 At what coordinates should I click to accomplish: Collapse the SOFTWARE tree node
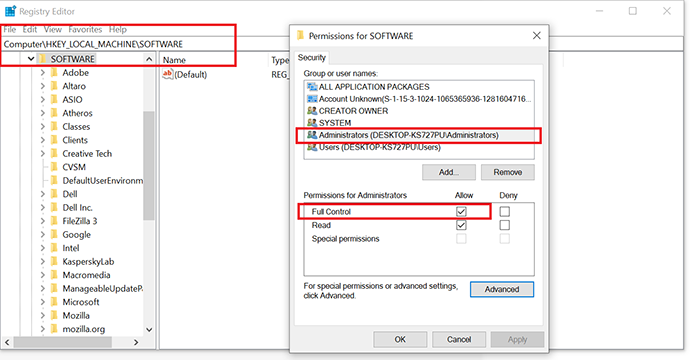[x=31, y=59]
